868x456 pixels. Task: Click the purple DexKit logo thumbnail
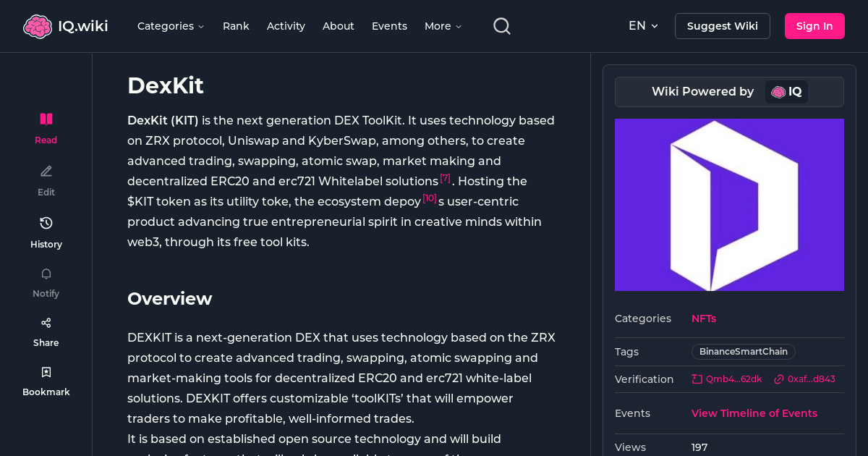point(729,205)
